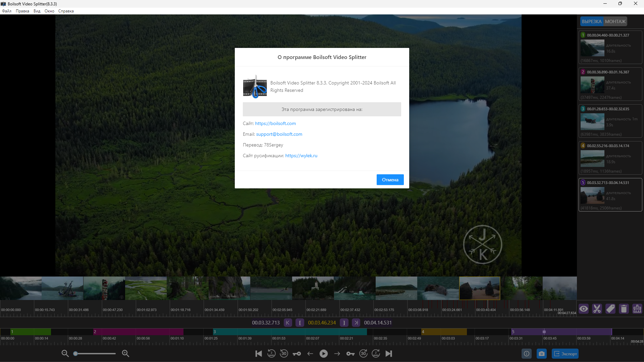Switch to the МОНТАЖ tab
The height and width of the screenshot is (362, 644).
coord(615,21)
